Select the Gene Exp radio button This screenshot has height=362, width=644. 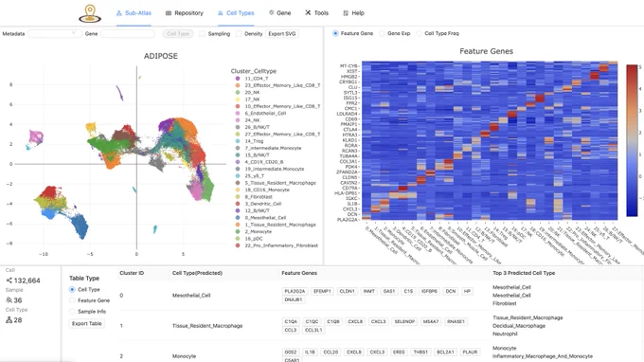click(382, 33)
